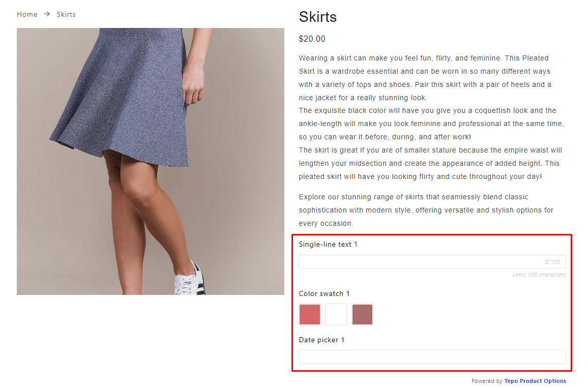The width and height of the screenshot is (588, 388).
Task: Click the 0/100 character counter
Action: (552, 262)
